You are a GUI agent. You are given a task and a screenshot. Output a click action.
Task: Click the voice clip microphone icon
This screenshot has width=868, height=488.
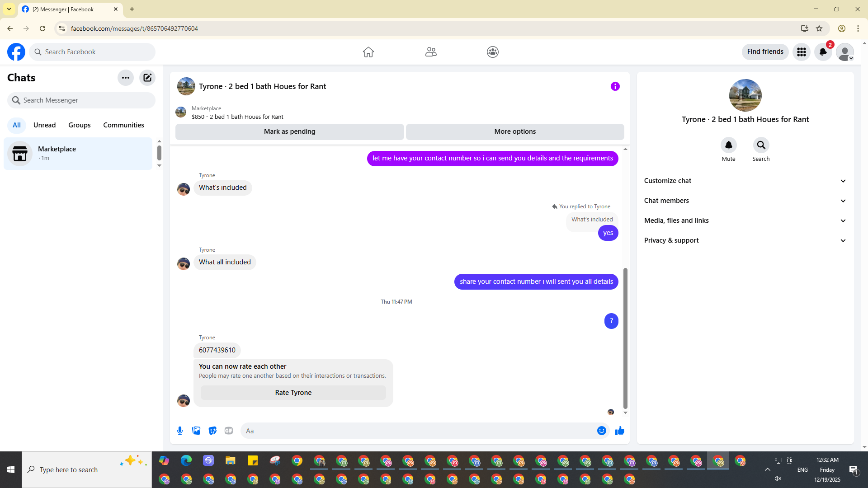pyautogui.click(x=180, y=431)
